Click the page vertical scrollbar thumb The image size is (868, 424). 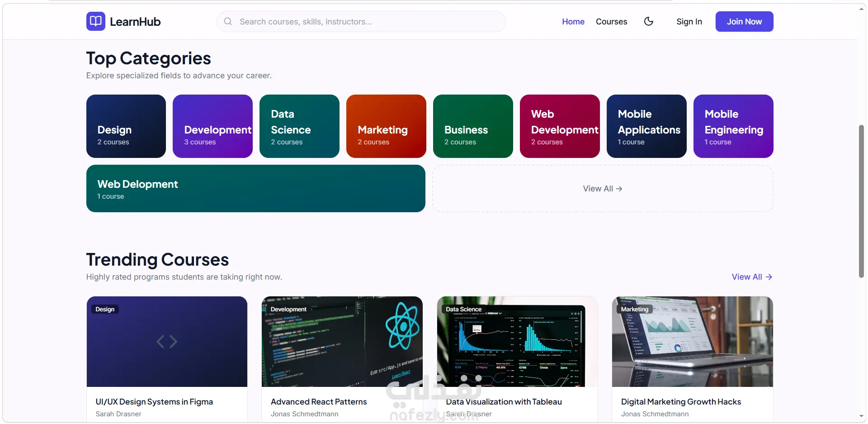pyautogui.click(x=861, y=201)
